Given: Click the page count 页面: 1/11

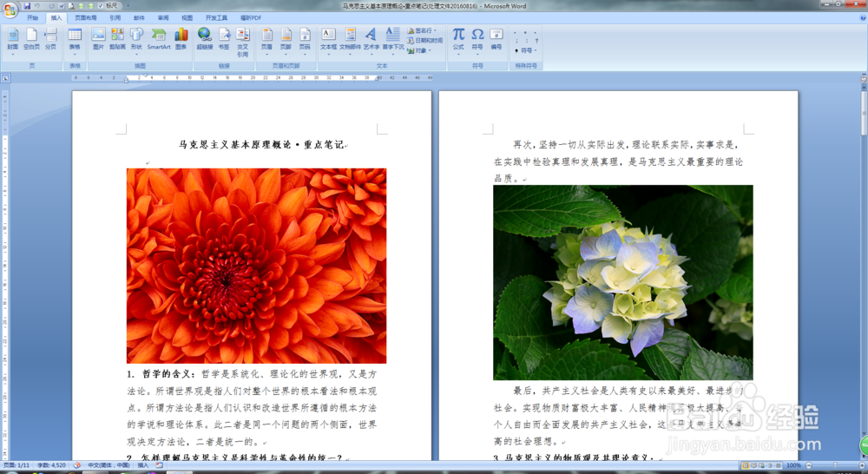Looking at the screenshot, I should pyautogui.click(x=16, y=465).
